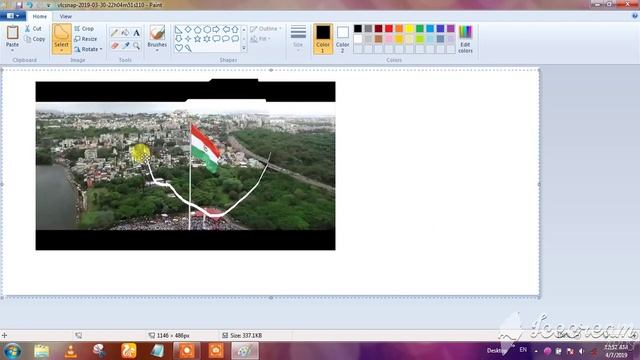Click the Copy button
Screen dimensions: 640x360
coord(34,39)
